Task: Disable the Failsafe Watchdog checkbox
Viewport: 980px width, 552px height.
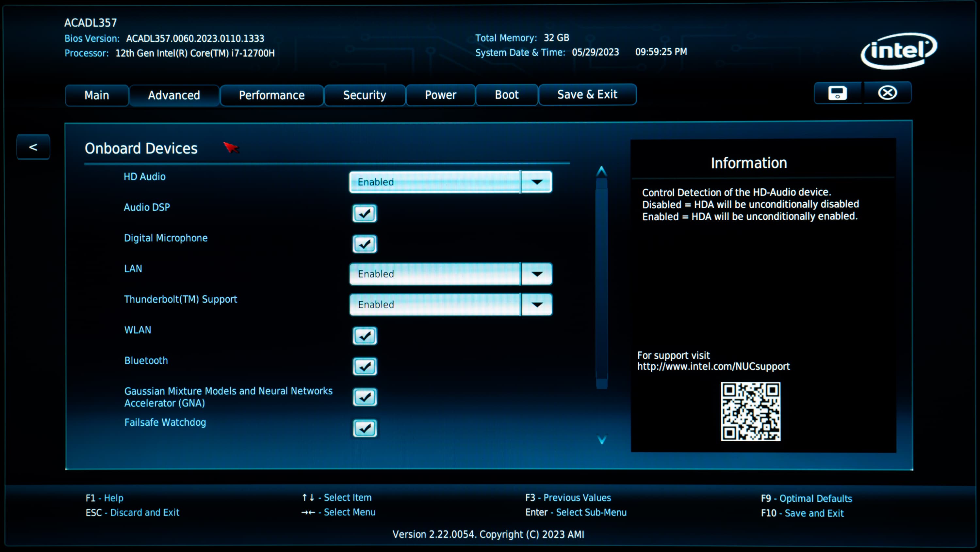Action: pyautogui.click(x=365, y=429)
